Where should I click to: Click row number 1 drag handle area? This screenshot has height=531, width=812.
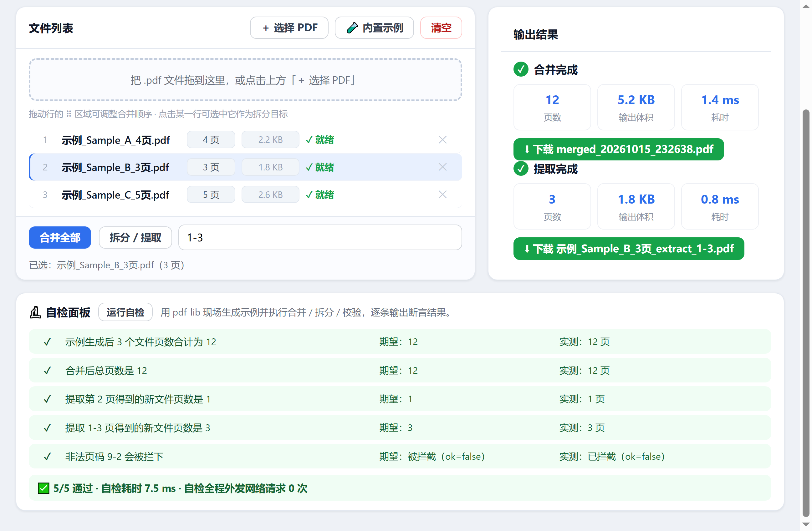(x=45, y=140)
